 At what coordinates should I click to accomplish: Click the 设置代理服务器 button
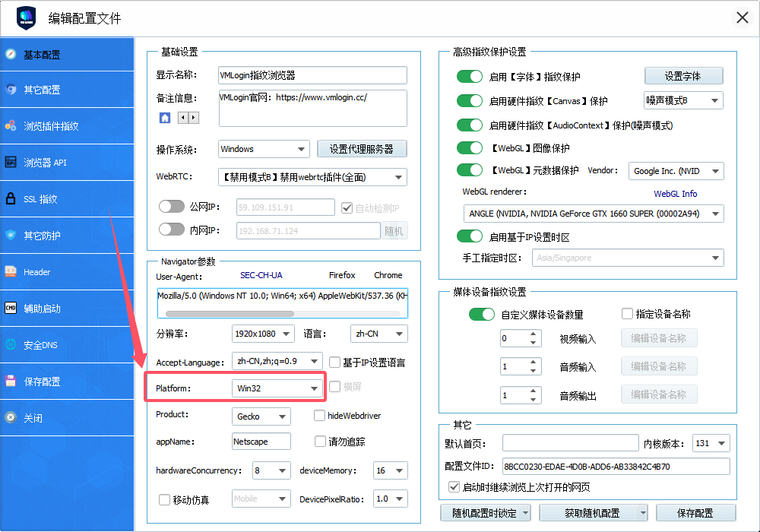coord(362,149)
